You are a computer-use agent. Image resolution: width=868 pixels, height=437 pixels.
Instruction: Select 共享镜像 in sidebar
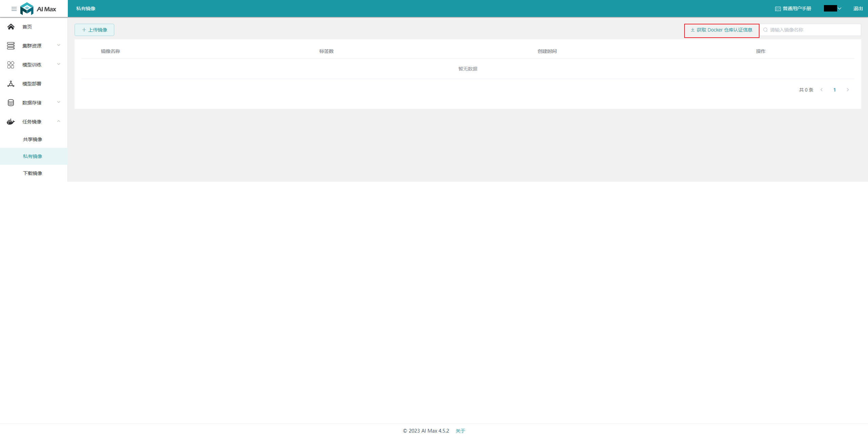tap(33, 139)
